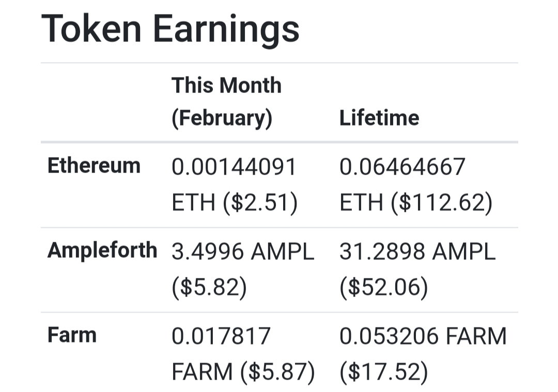Select the Lifetime column header
Image resolution: width=558 pixels, height=392 pixels.
coord(379,118)
